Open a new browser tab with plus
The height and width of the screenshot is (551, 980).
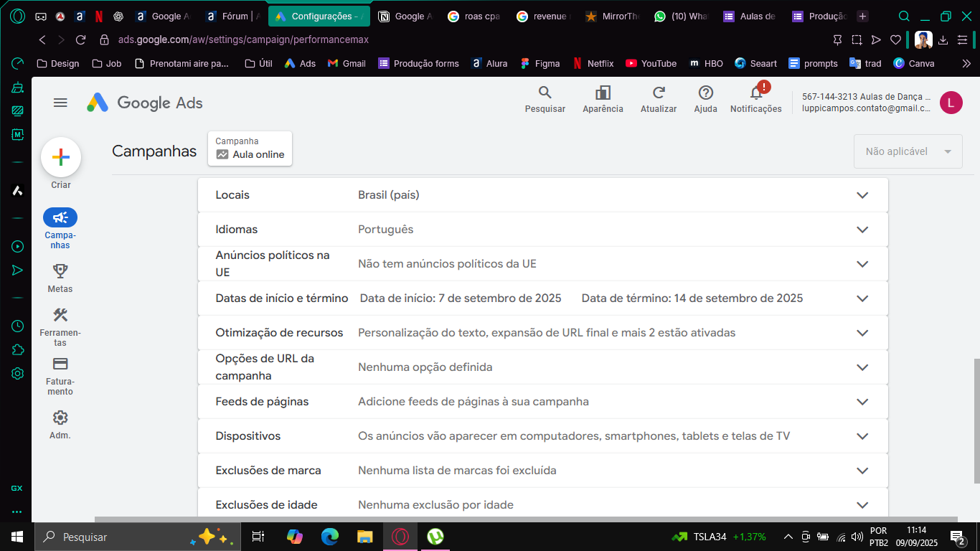click(x=862, y=16)
